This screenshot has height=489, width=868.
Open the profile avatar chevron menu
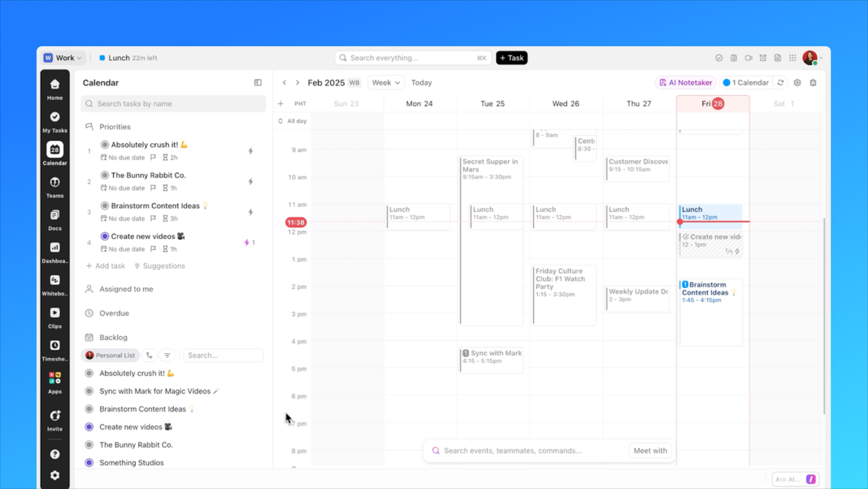pyautogui.click(x=820, y=58)
